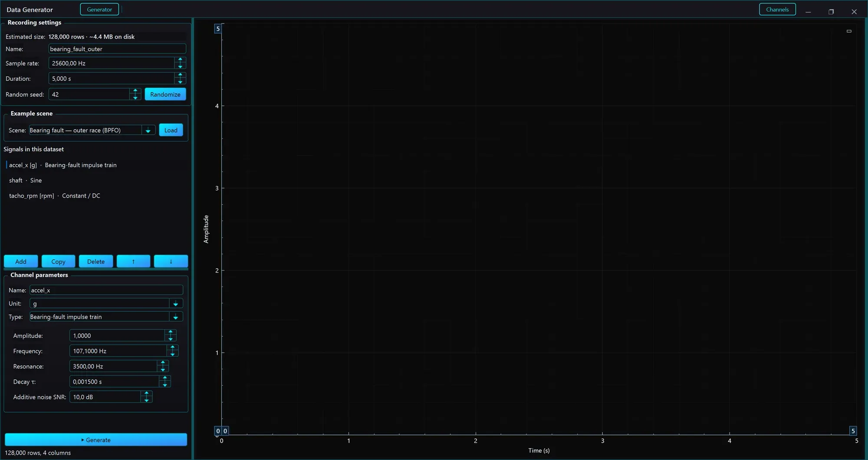
Task: Increase Amplitude value
Action: pos(171,332)
